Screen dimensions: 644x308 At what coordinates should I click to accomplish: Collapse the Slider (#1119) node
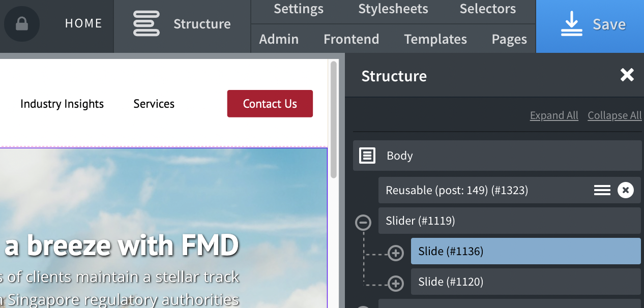363,222
